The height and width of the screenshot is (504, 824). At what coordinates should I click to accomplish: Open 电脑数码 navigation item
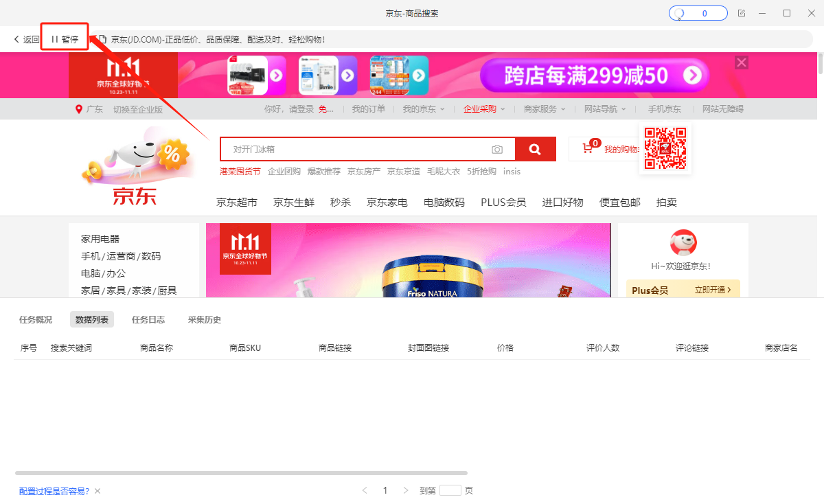tap(444, 202)
